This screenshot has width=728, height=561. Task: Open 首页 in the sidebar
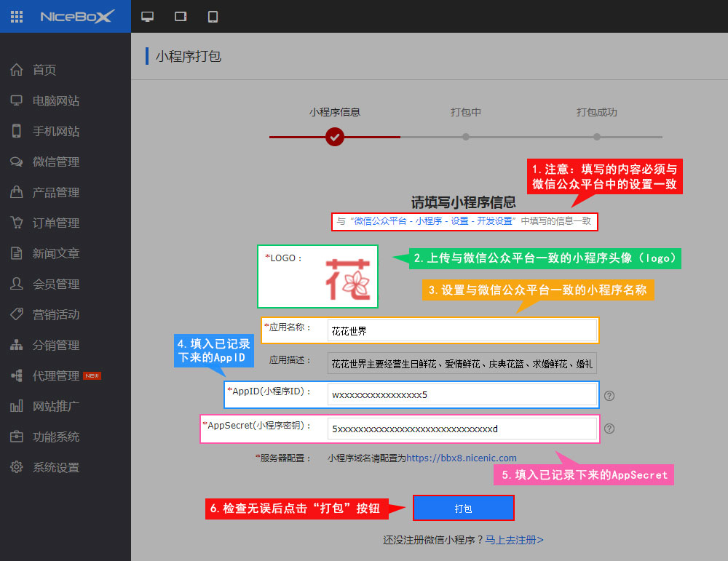44,70
